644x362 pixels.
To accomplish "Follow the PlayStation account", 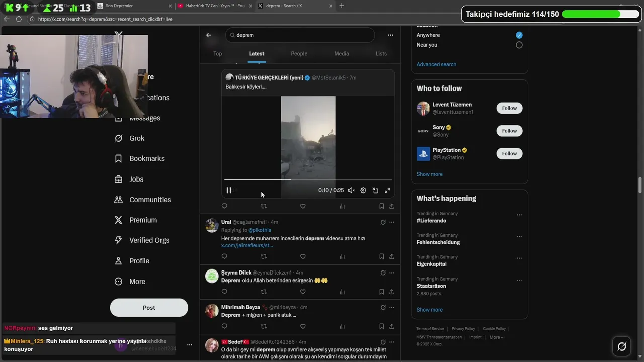I will pyautogui.click(x=509, y=154).
